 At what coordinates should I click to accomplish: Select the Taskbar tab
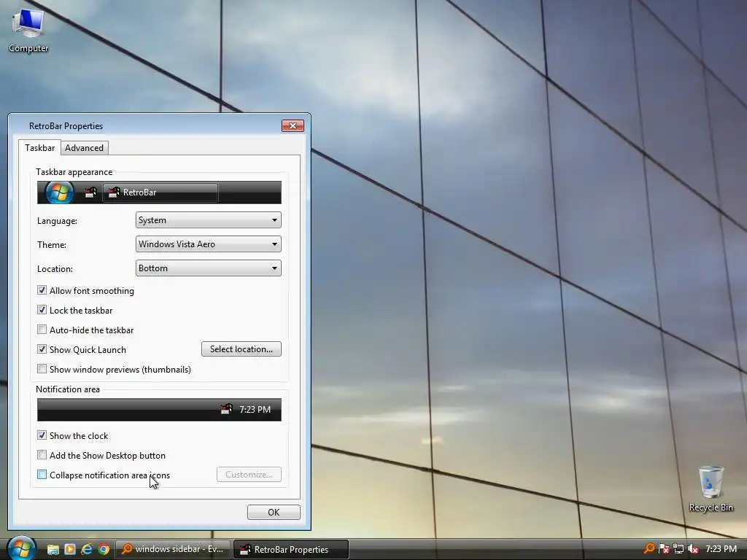pyautogui.click(x=39, y=147)
